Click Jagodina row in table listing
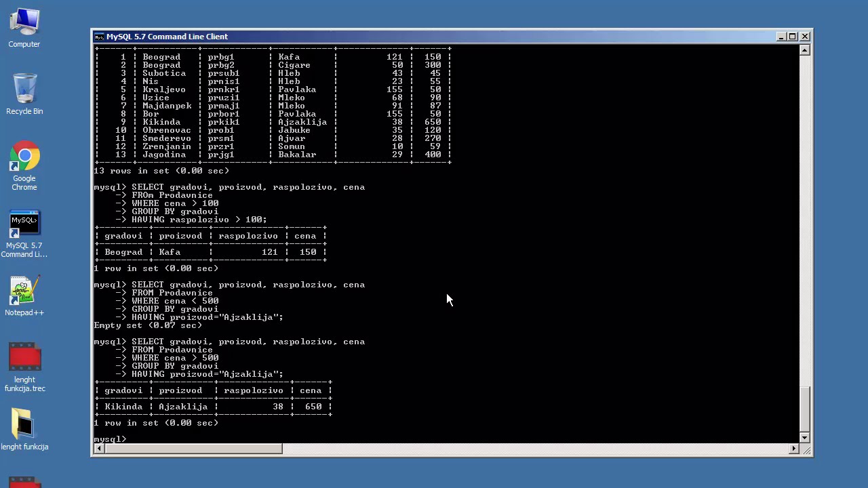This screenshot has height=488, width=868. [273, 155]
